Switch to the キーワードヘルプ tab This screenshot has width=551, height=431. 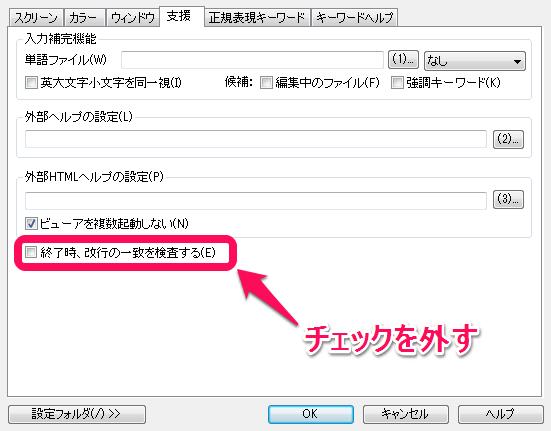(x=354, y=18)
